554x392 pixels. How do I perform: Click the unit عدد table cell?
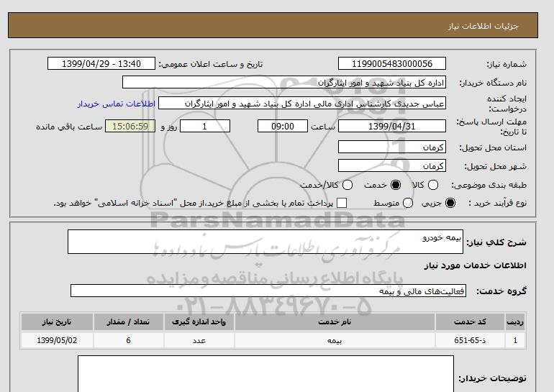(x=199, y=340)
